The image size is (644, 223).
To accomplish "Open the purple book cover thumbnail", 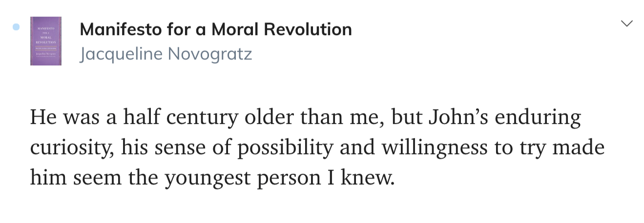I will click(46, 41).
